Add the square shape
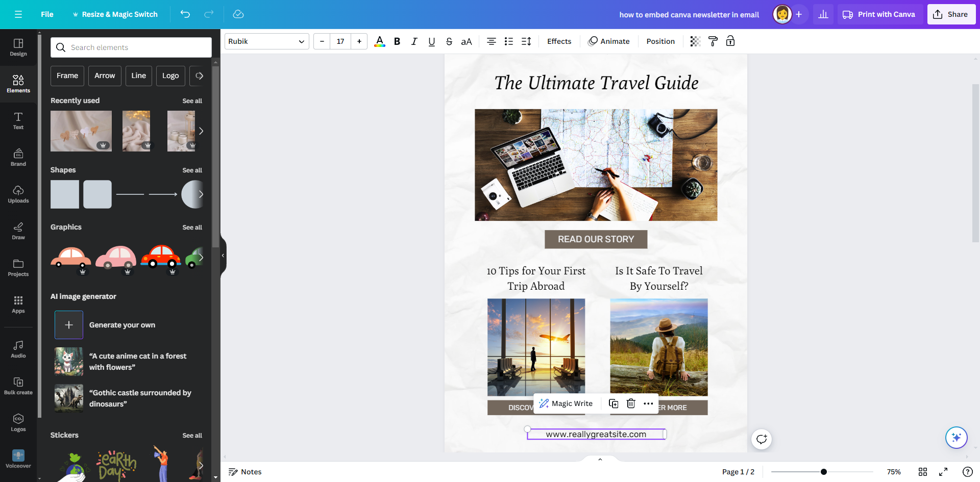Screen dimensions: 980x482 click(65, 194)
